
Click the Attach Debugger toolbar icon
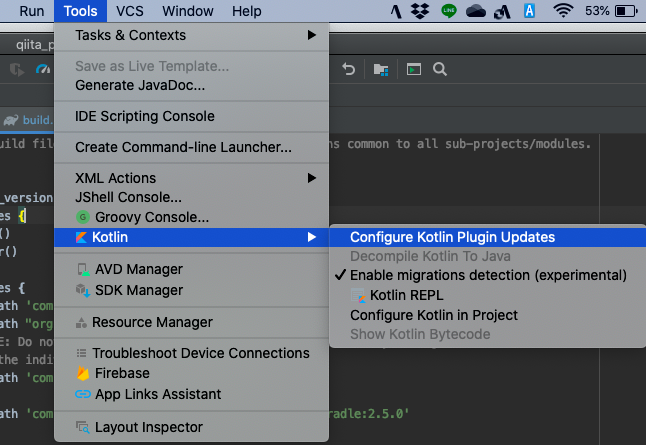pyautogui.click(x=16, y=69)
